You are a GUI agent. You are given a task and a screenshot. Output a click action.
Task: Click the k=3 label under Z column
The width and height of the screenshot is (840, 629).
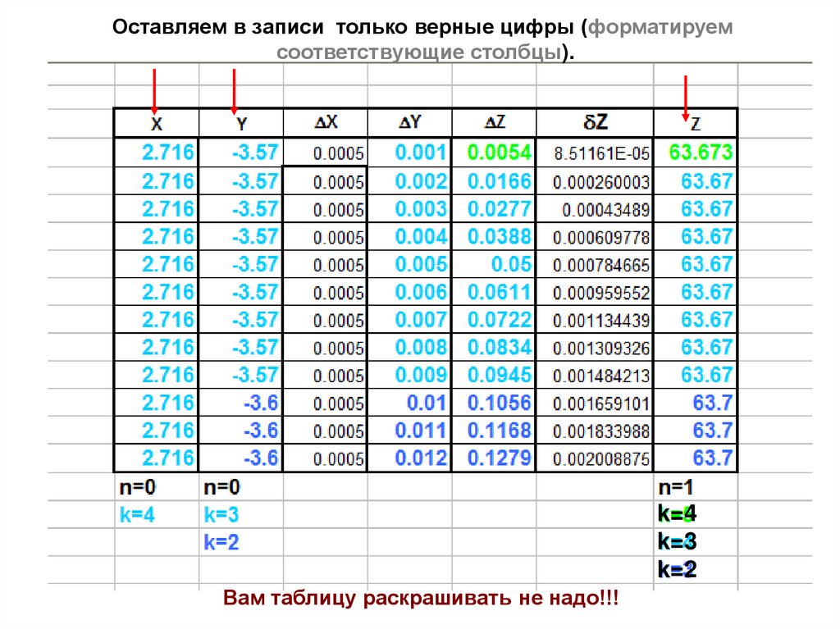pos(677,542)
